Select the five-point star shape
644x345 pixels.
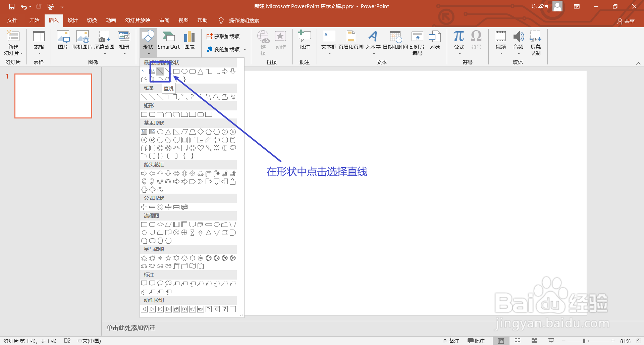168,258
